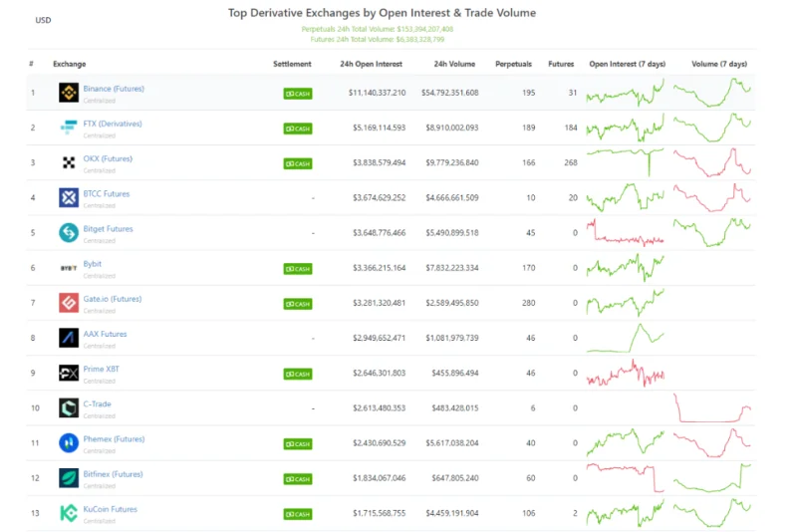Screen dimensions: 797x532
Task: Click the Gate.io (Futures) logo icon
Action: coord(69,303)
